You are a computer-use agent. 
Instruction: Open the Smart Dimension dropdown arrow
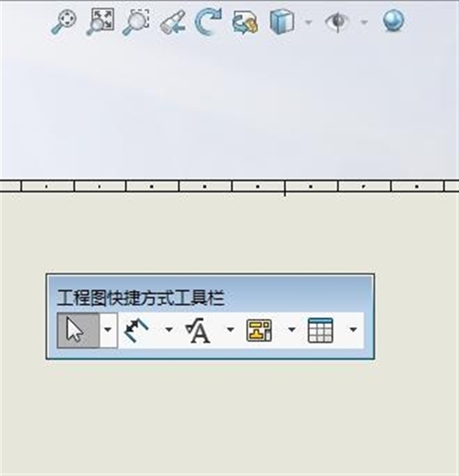pos(169,330)
